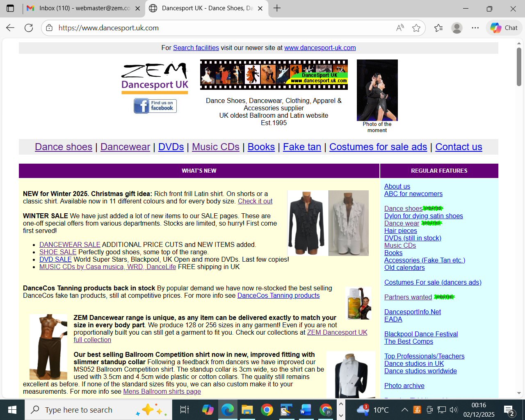Click the browser profile icon
Screen dimensions: 525x420
pos(457,27)
